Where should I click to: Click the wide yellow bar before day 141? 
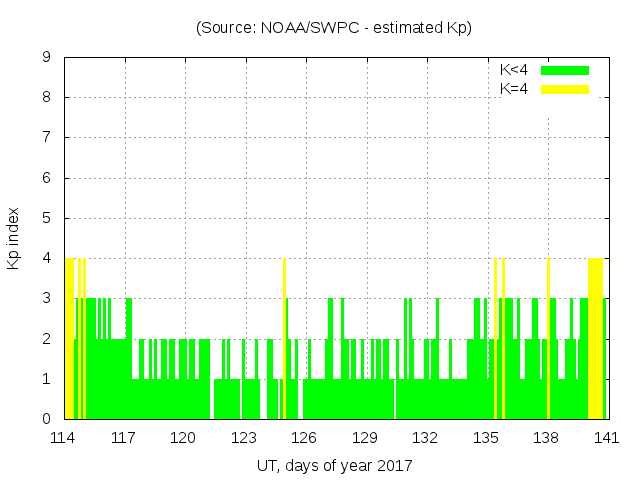tap(595, 340)
